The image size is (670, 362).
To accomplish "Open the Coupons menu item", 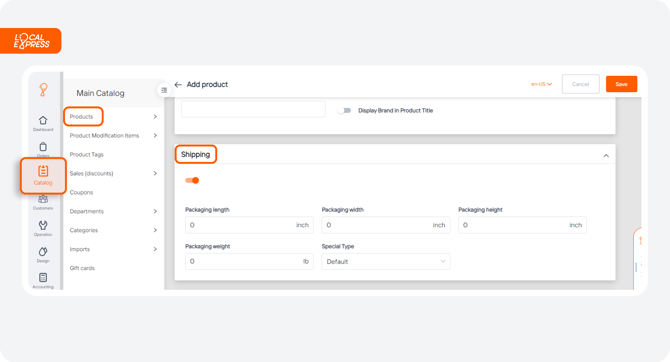I will [x=81, y=192].
